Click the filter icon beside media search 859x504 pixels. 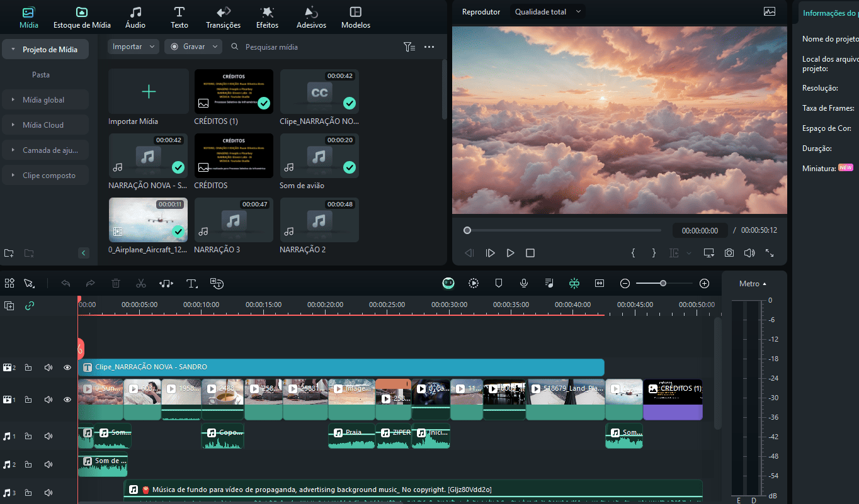409,47
